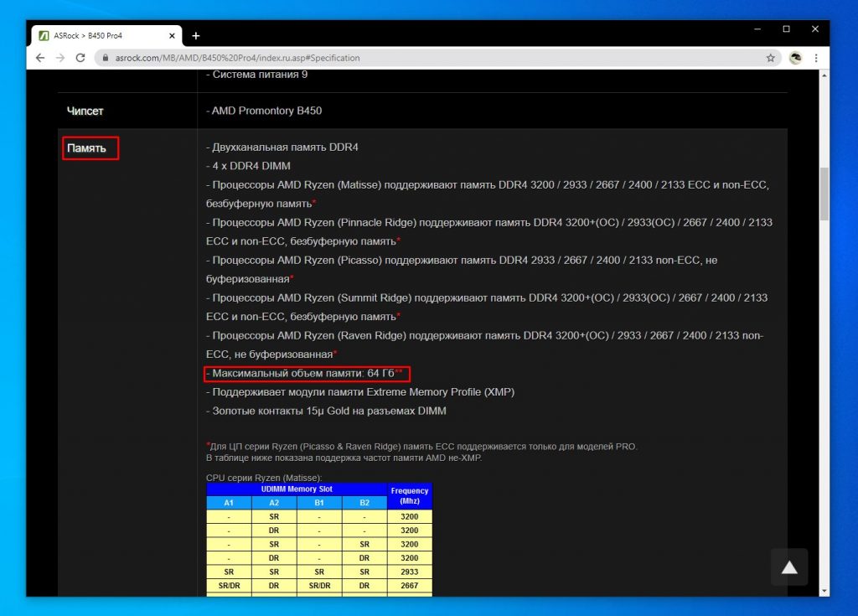Image resolution: width=858 pixels, height=616 pixels.
Task: Maximize the Chrome window
Action: 786,29
